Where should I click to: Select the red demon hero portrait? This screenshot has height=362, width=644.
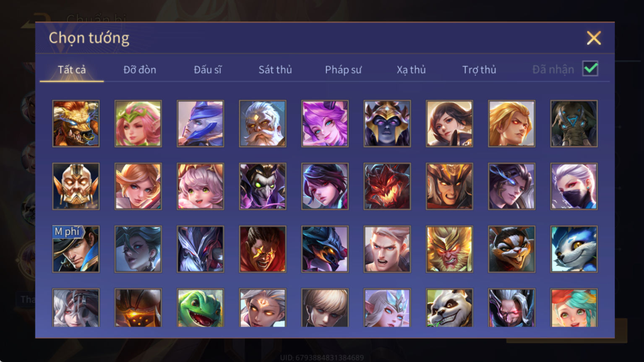[x=387, y=186]
